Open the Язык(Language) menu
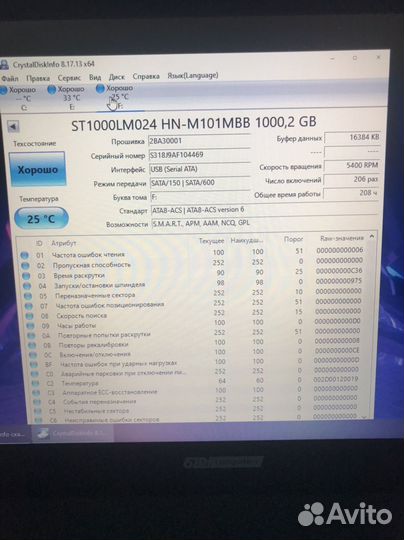 [x=193, y=75]
